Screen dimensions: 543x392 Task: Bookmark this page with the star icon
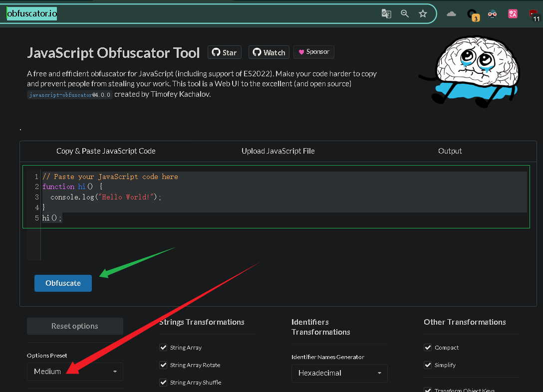423,14
